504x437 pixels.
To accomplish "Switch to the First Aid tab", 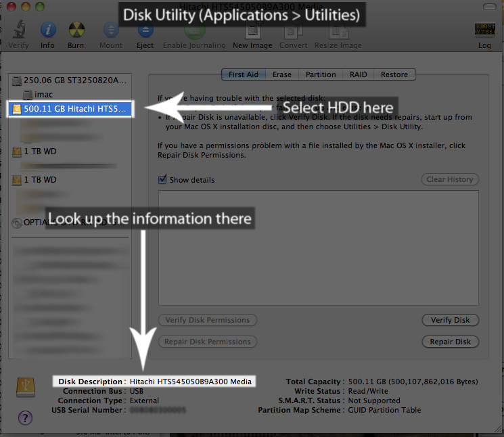I will [x=244, y=74].
